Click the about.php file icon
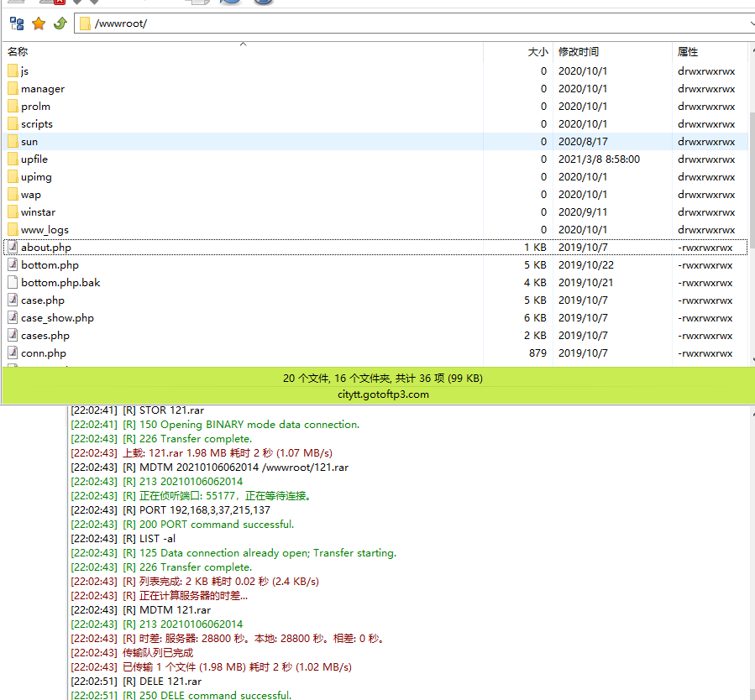755x700 pixels. pyautogui.click(x=13, y=248)
